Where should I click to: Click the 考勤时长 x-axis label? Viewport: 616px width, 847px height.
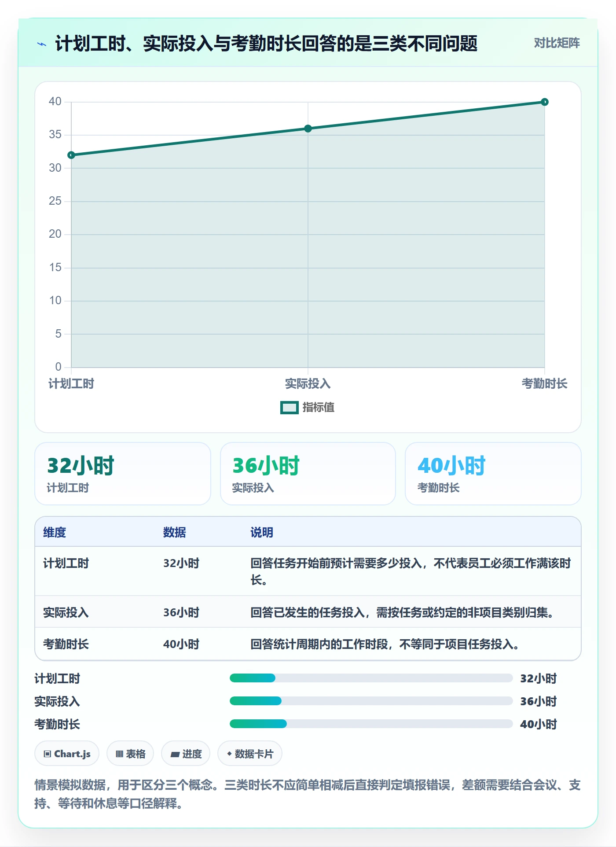click(x=545, y=384)
